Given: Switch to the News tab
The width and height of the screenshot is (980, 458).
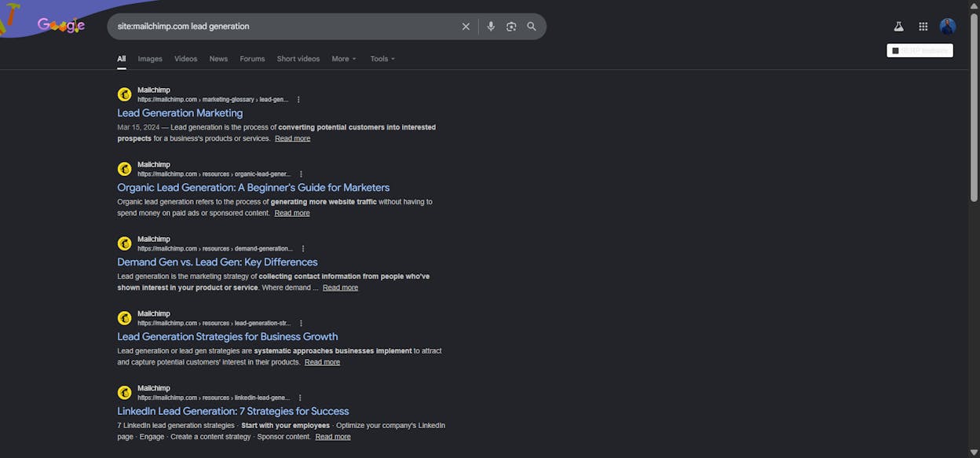Looking at the screenshot, I should pyautogui.click(x=218, y=59).
